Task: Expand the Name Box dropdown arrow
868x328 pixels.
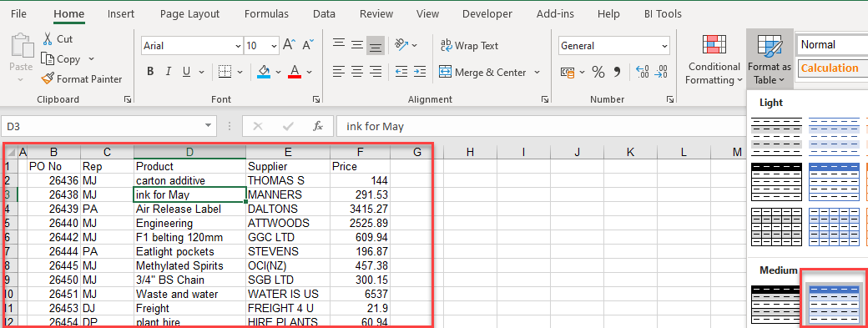Action: click(208, 126)
